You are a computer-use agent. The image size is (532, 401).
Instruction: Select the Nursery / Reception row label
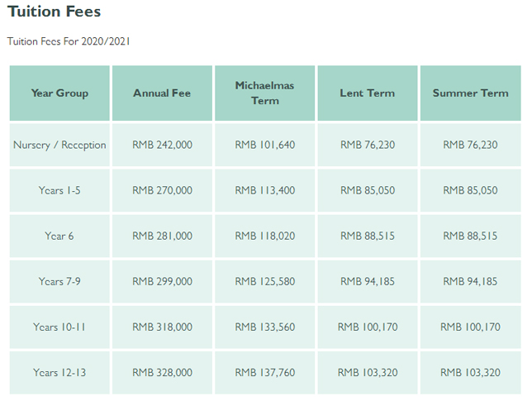point(59,145)
